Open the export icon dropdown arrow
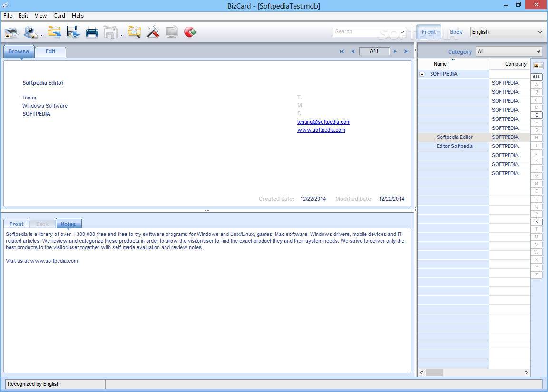Image resolution: width=548 pixels, height=392 pixels. click(122, 35)
